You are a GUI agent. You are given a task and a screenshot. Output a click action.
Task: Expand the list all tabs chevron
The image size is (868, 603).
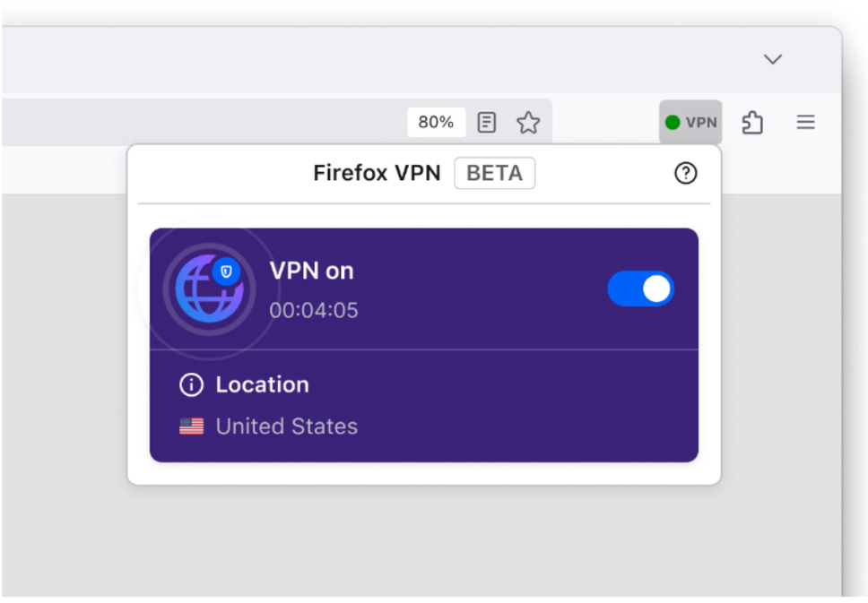click(x=772, y=59)
